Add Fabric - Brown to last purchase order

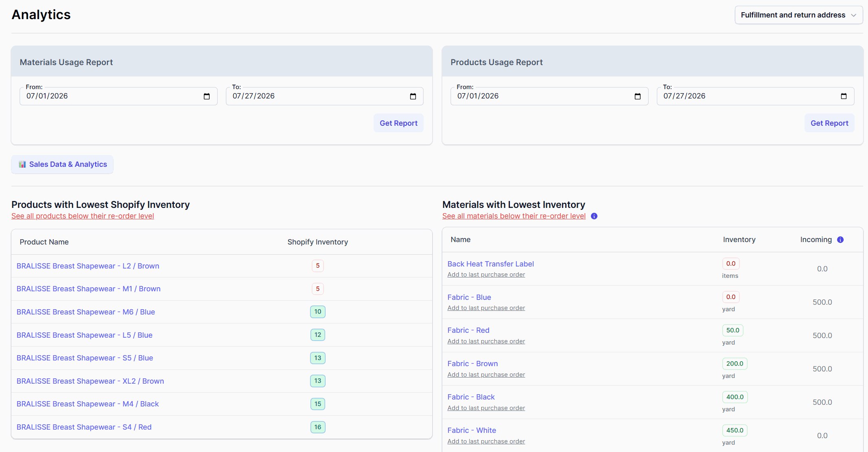pos(486,375)
